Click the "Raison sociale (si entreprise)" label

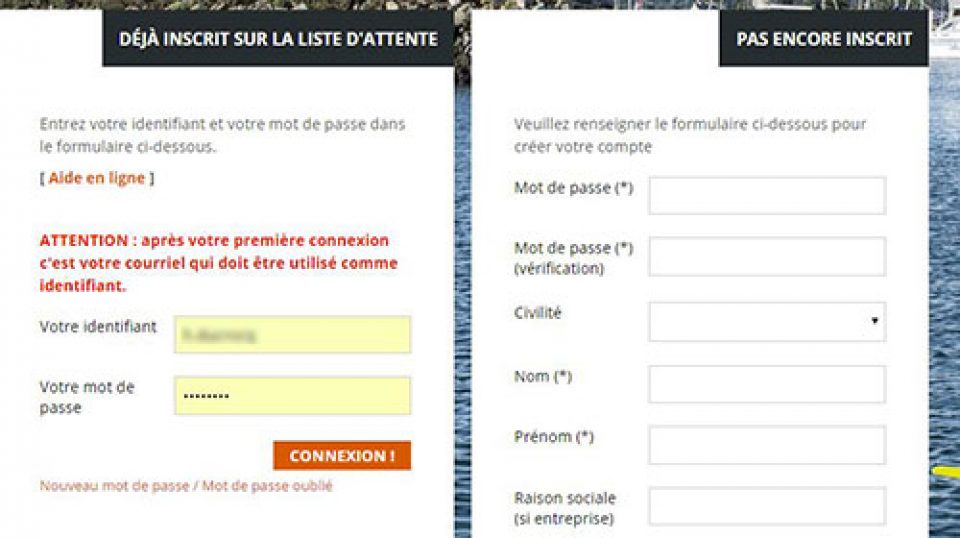[564, 508]
